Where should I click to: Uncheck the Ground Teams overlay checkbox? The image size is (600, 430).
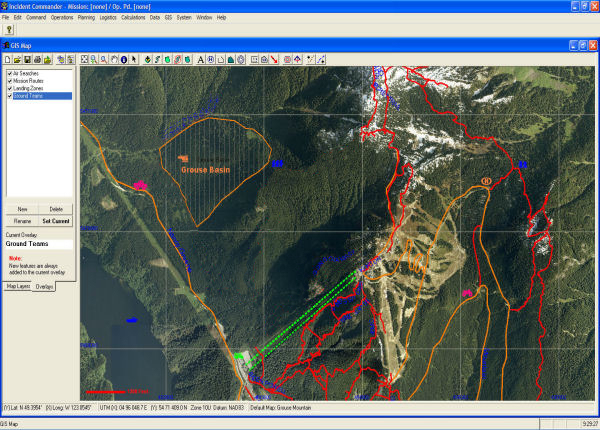[x=10, y=96]
